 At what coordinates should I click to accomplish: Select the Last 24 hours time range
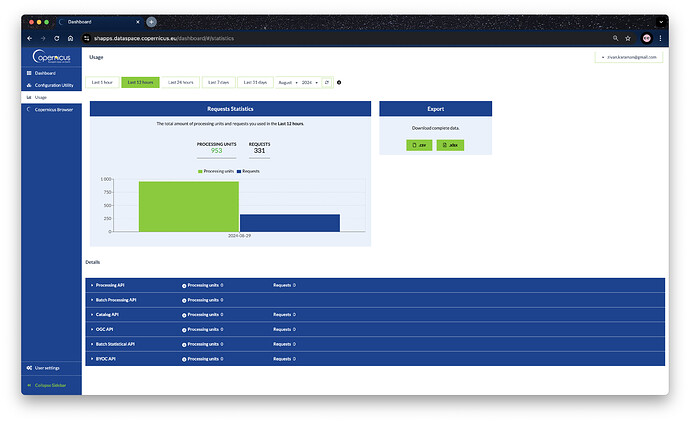point(181,82)
